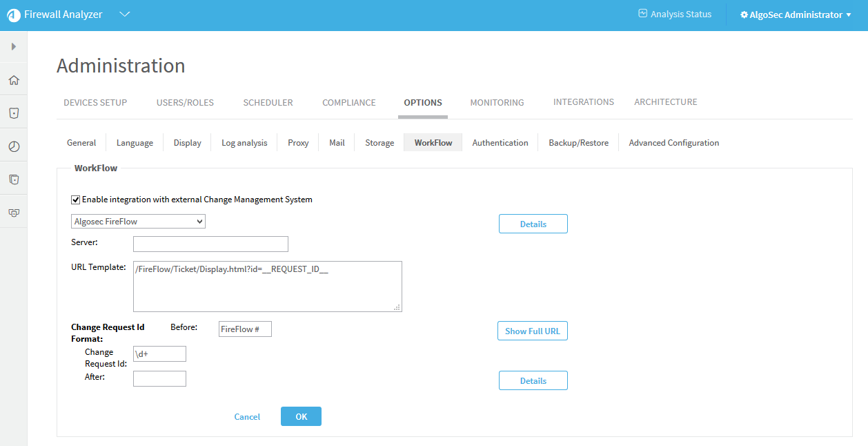
Task: Click into the Server input field
Action: tap(210, 244)
